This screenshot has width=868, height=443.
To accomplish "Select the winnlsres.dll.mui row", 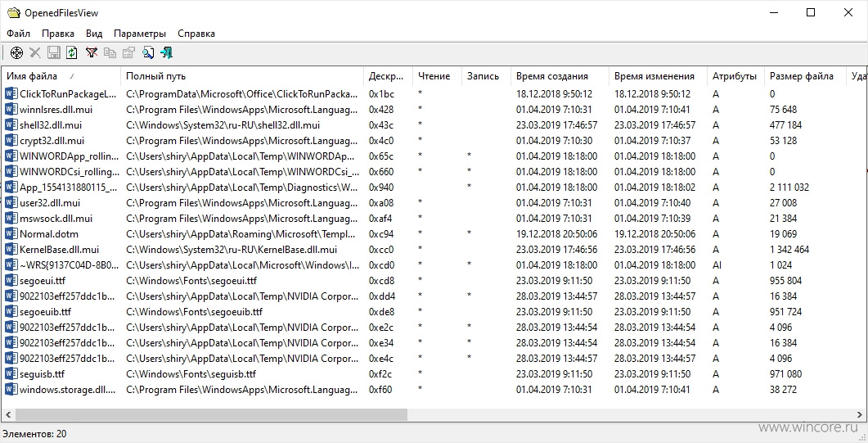I will click(x=434, y=109).
